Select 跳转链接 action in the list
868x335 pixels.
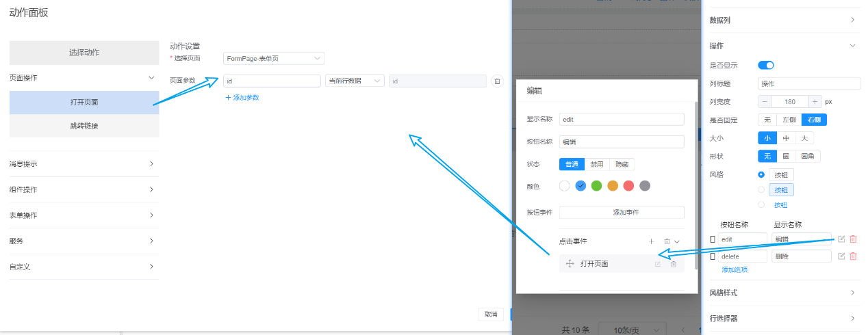click(84, 126)
